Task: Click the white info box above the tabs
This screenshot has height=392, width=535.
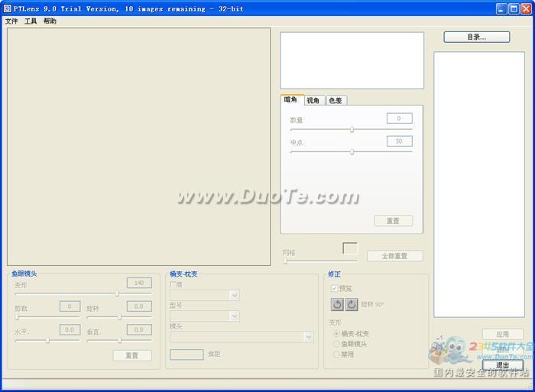Action: [x=352, y=60]
